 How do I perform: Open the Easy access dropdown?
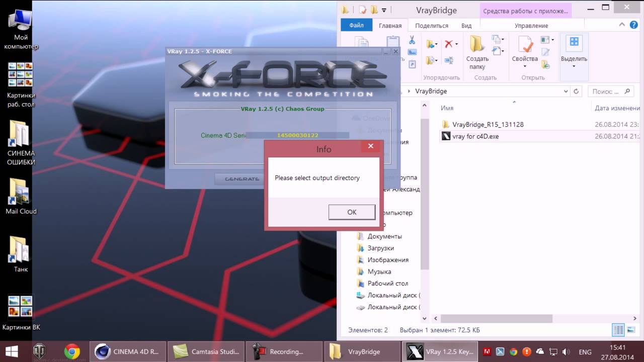(x=498, y=50)
